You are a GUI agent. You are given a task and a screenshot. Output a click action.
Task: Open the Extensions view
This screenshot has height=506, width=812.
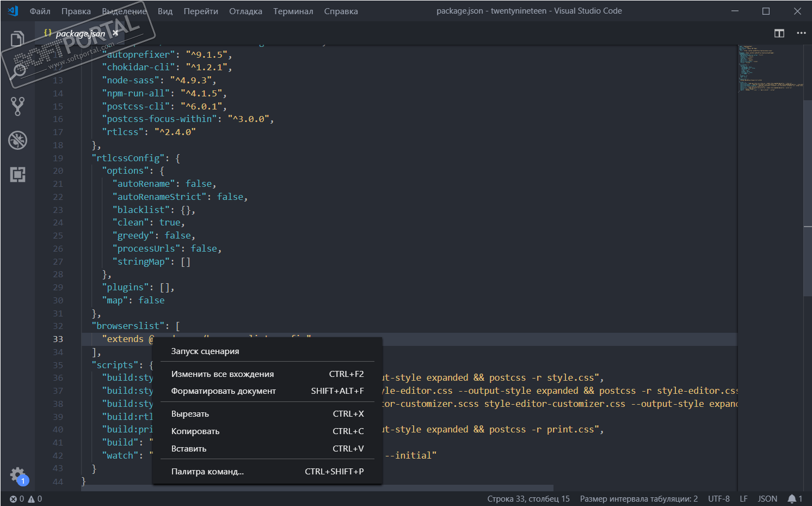18,174
